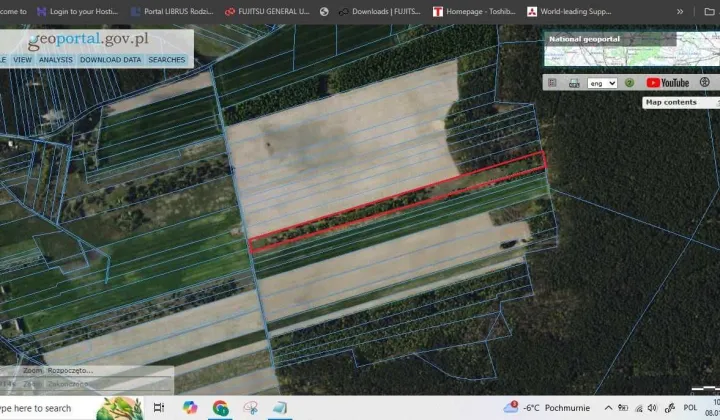Open the legend list icon in toolbar
Viewport: 720px width, 420px height.
pyautogui.click(x=552, y=83)
